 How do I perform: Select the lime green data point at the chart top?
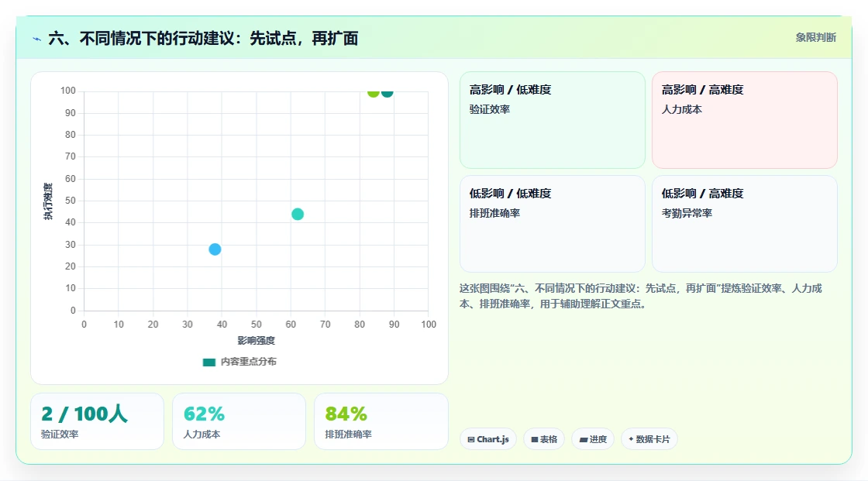coord(374,92)
